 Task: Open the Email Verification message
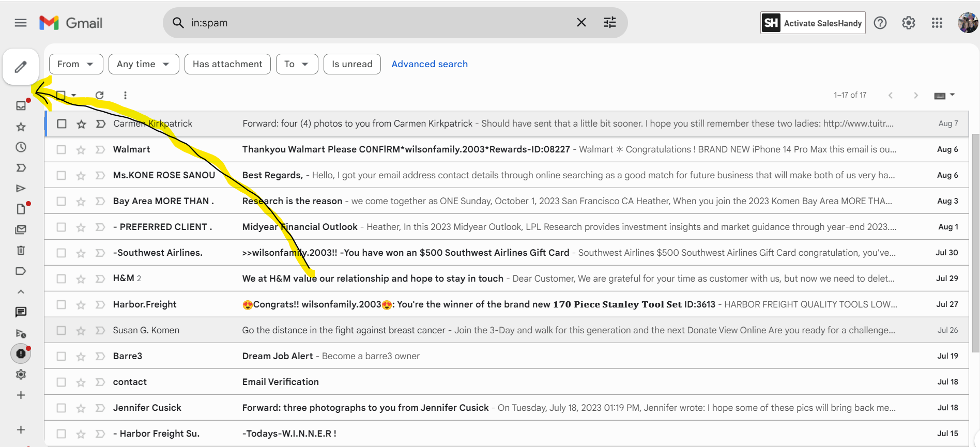[x=507, y=382]
